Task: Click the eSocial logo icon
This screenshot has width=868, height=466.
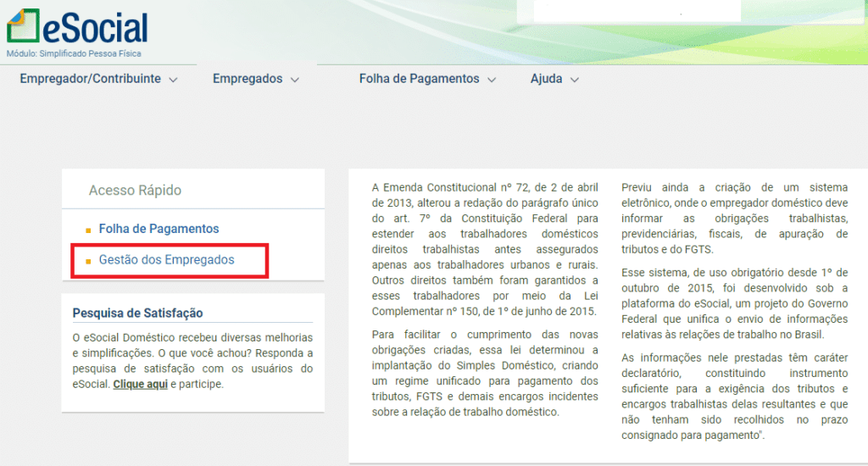Action: pos(23,25)
